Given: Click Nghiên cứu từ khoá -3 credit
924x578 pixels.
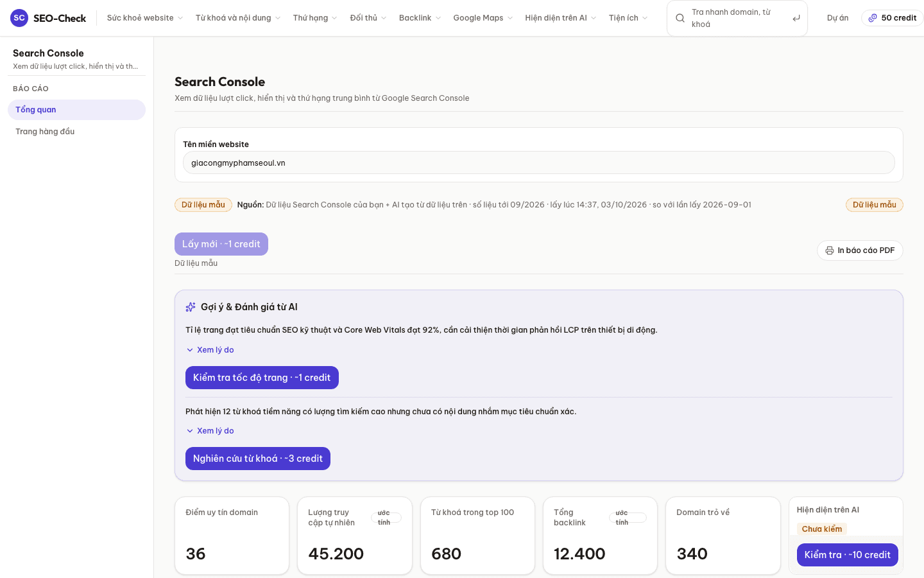Looking at the screenshot, I should 258,459.
